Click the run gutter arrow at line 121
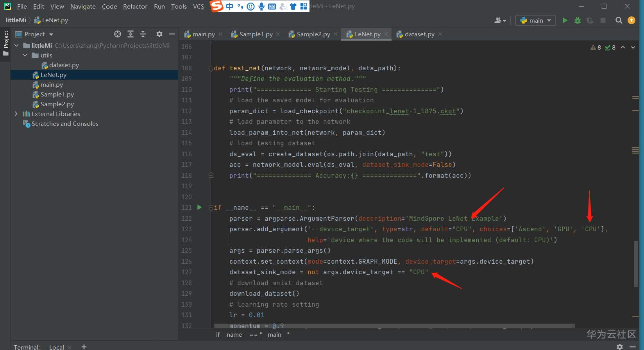Image resolution: width=644 pixels, height=350 pixels. coord(199,207)
